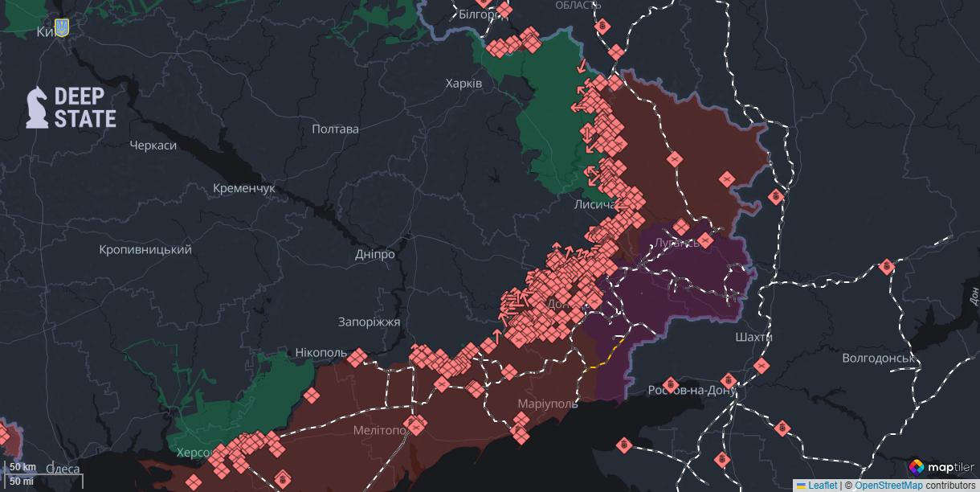Click the Дніпро city label
The height and width of the screenshot is (492, 980).
(374, 254)
